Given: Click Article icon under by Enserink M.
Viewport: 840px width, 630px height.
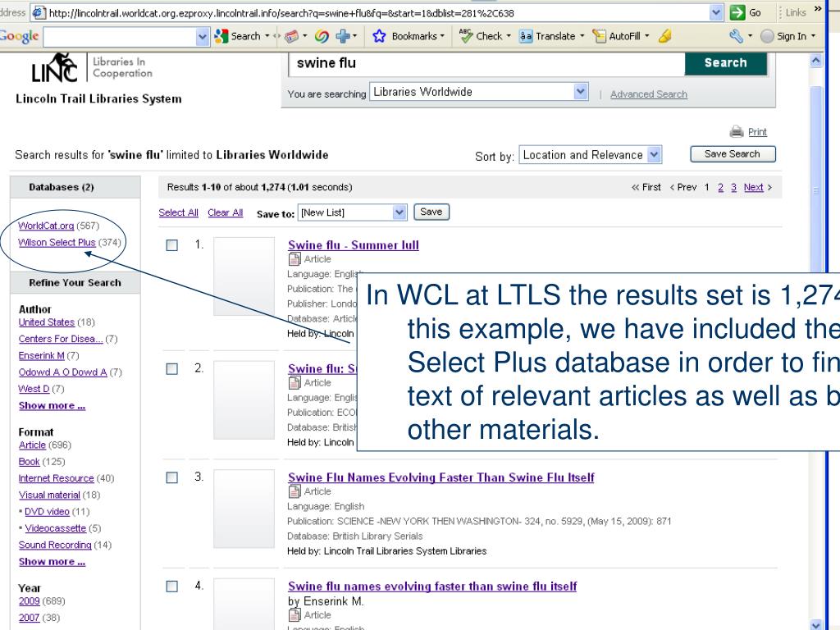Looking at the screenshot, I should [x=294, y=615].
